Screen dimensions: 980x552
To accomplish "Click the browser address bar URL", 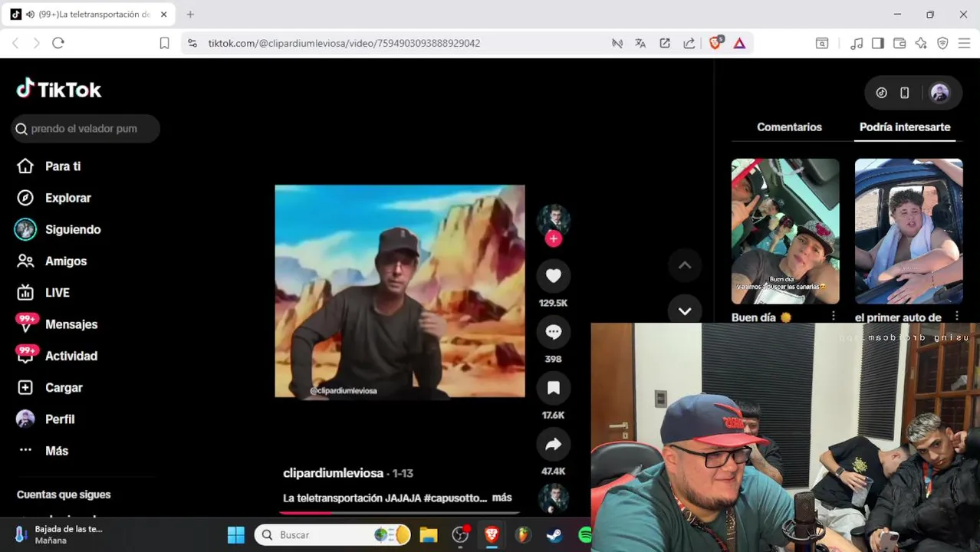I will 344,43.
